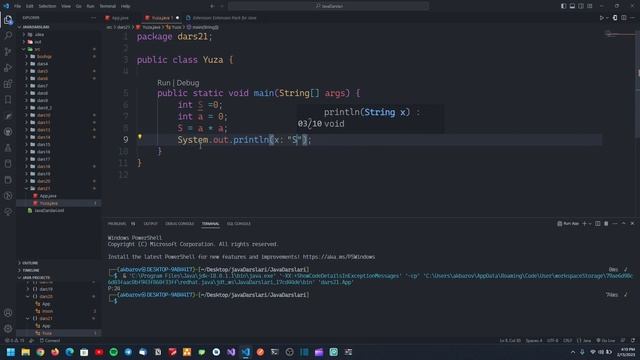The height and width of the screenshot is (360, 640).
Task: Click the minimap slider in editor
Action: pyautogui.click(x=619, y=34)
